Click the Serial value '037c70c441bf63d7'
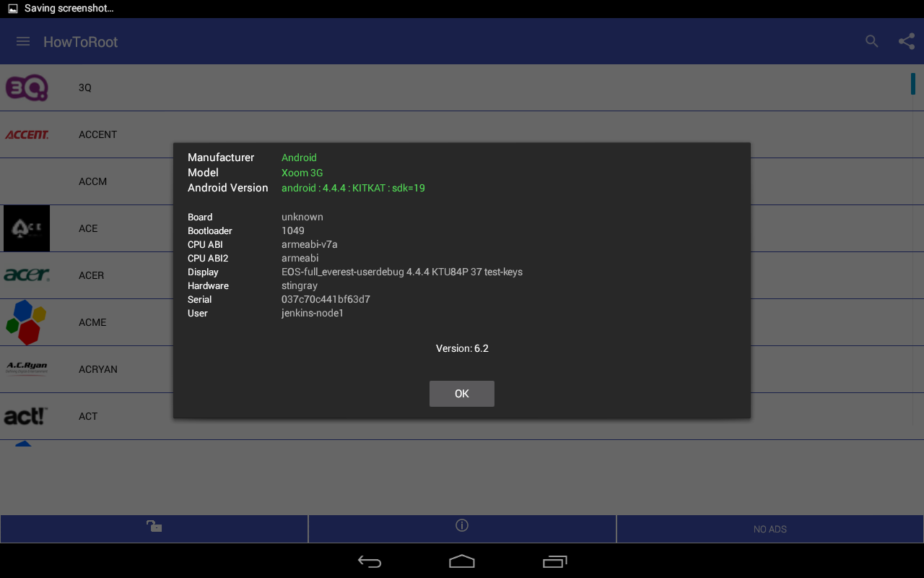Viewport: 924px width, 578px height. point(326,299)
